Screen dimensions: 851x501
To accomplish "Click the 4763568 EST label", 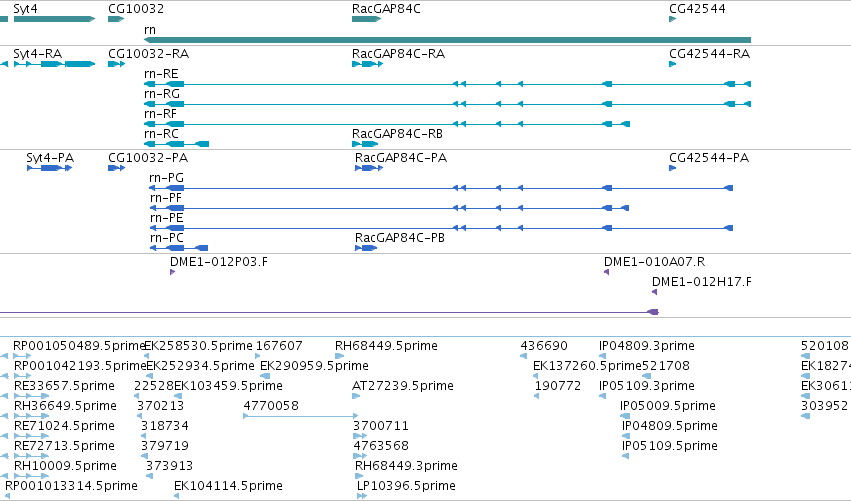I will [x=380, y=447].
